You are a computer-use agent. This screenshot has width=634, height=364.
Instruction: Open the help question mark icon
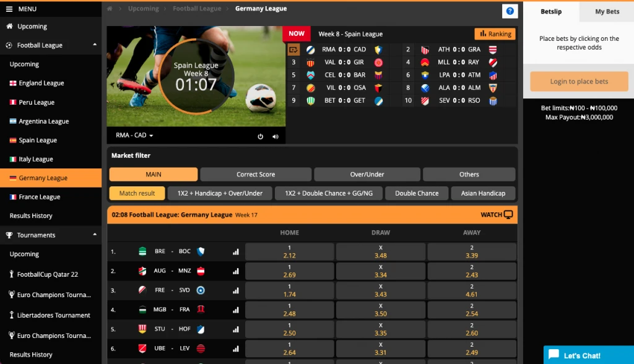click(x=510, y=11)
